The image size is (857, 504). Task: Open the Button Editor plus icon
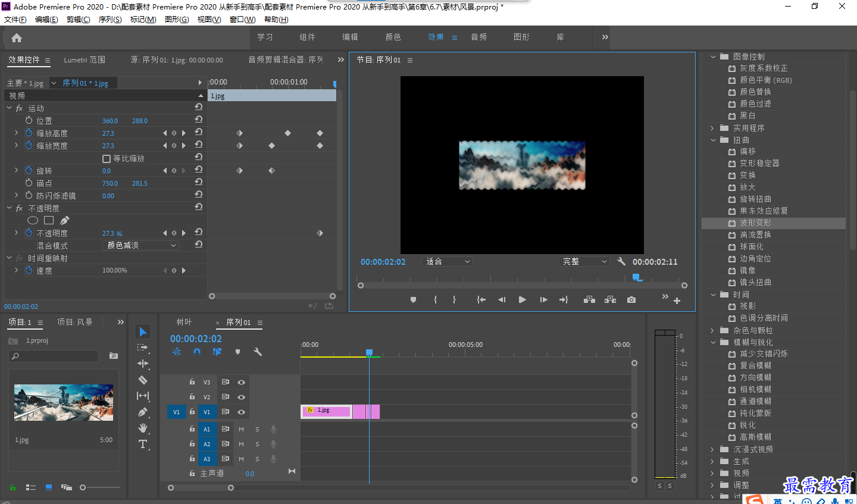tap(677, 301)
